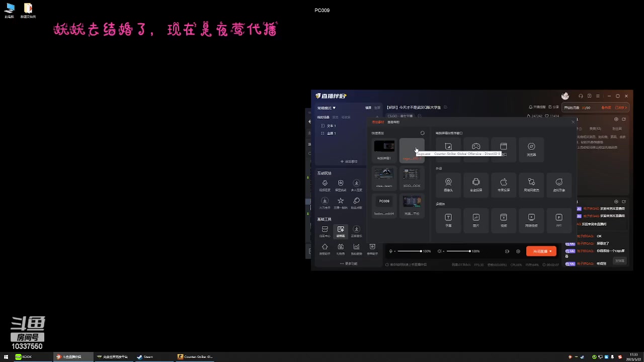
Task: Select the game capture gamepad icon
Action: coord(476,146)
